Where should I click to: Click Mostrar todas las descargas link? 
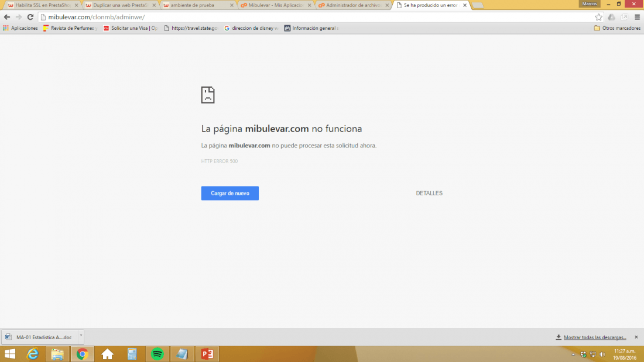[x=595, y=337]
